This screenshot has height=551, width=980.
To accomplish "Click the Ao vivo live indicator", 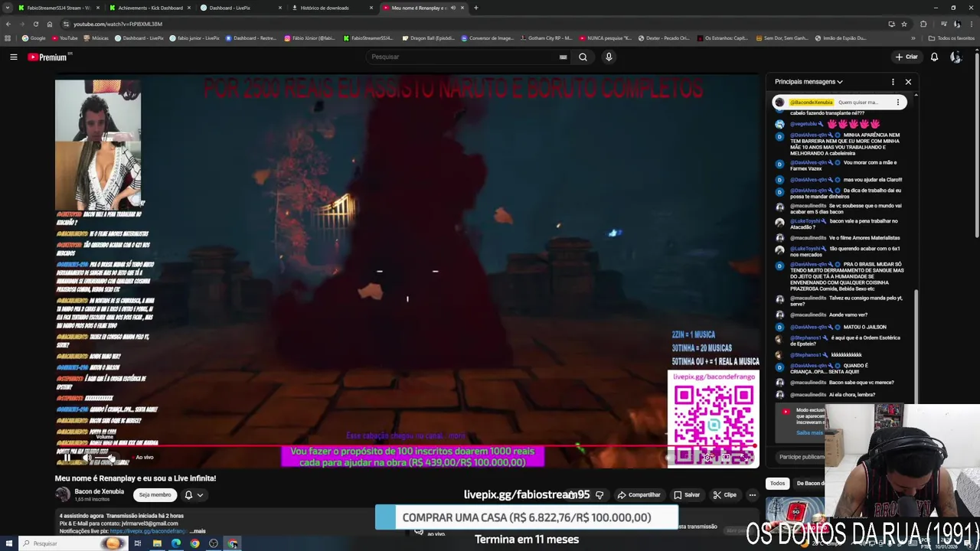I will point(144,458).
